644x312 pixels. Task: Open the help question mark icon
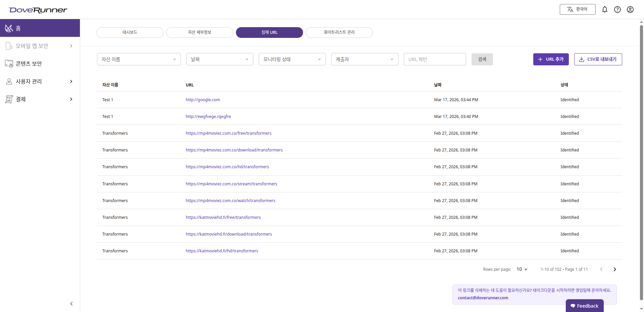click(617, 9)
